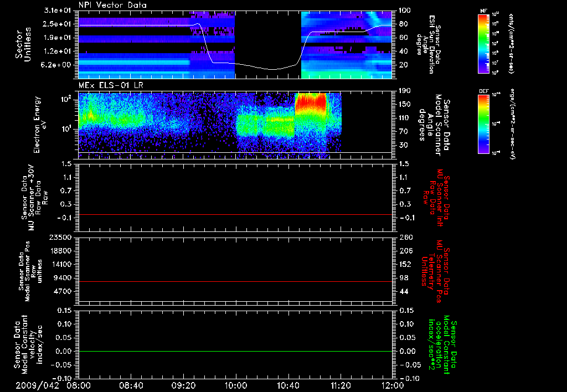
Task: Click the 10:00 time axis label
Action: 235,385
